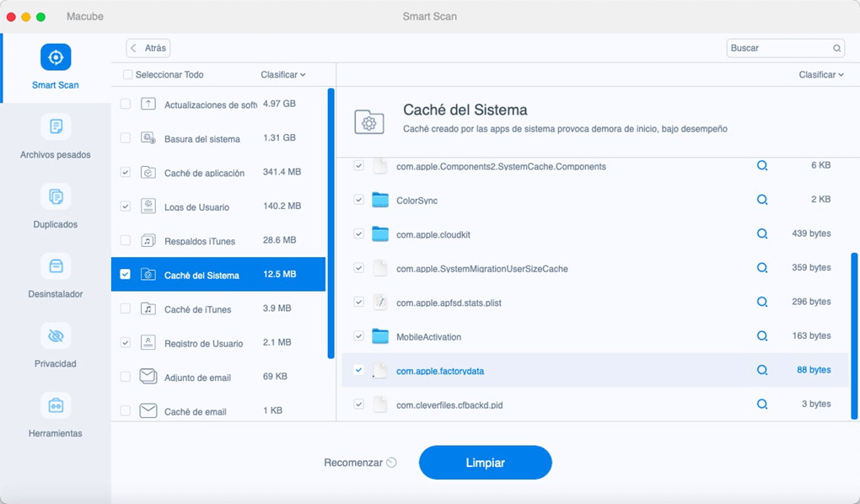Click the Basura del sistema category icon

click(148, 138)
